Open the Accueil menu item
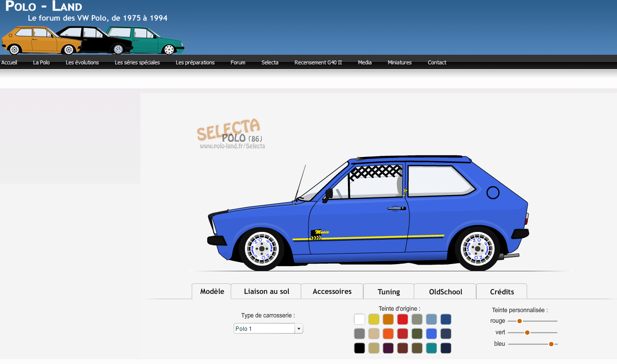 pyautogui.click(x=9, y=62)
